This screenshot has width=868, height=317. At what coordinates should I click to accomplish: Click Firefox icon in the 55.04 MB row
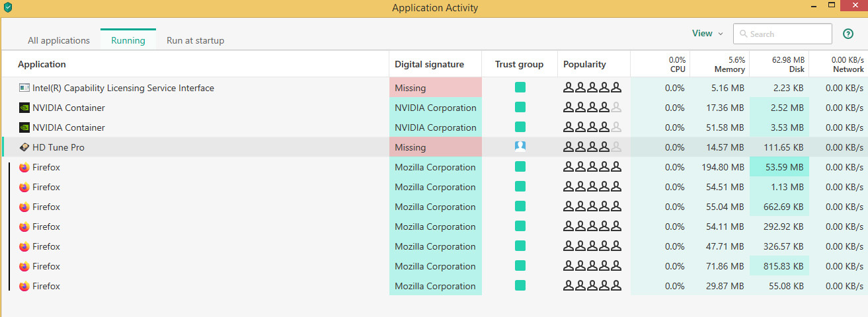click(24, 207)
